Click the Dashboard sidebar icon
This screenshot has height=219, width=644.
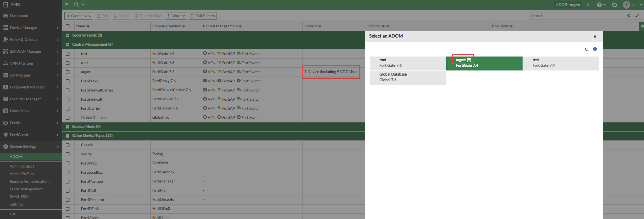(6, 16)
